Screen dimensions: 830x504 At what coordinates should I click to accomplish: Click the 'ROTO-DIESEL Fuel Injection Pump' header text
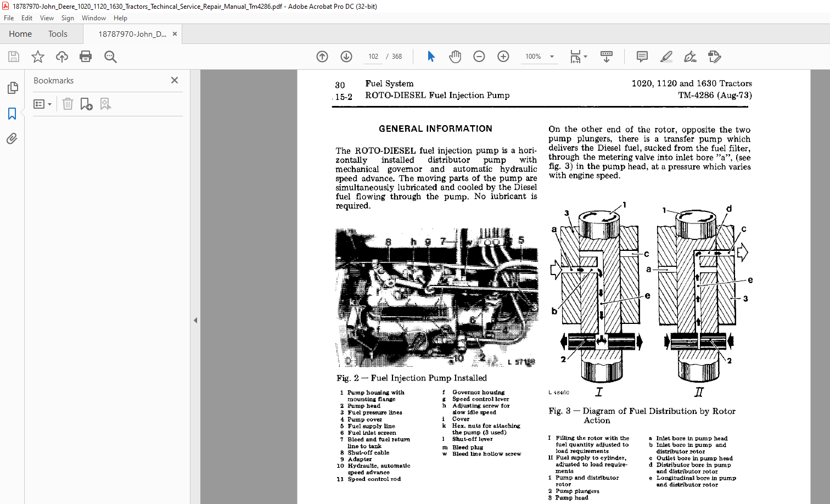[438, 95]
